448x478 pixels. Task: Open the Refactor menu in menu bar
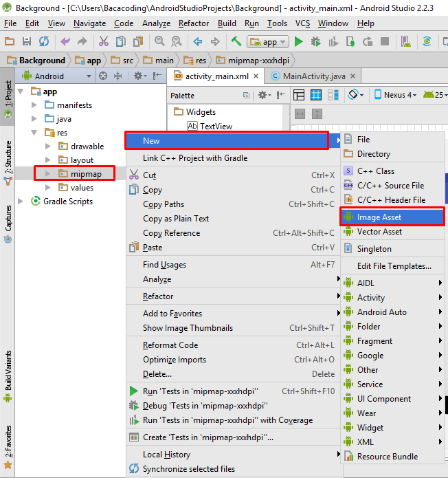tap(194, 23)
